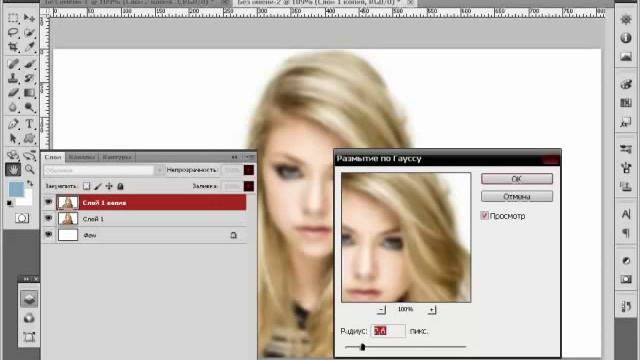Select the Lasso tool
Screen dimensions: 640x360
click(x=13, y=32)
